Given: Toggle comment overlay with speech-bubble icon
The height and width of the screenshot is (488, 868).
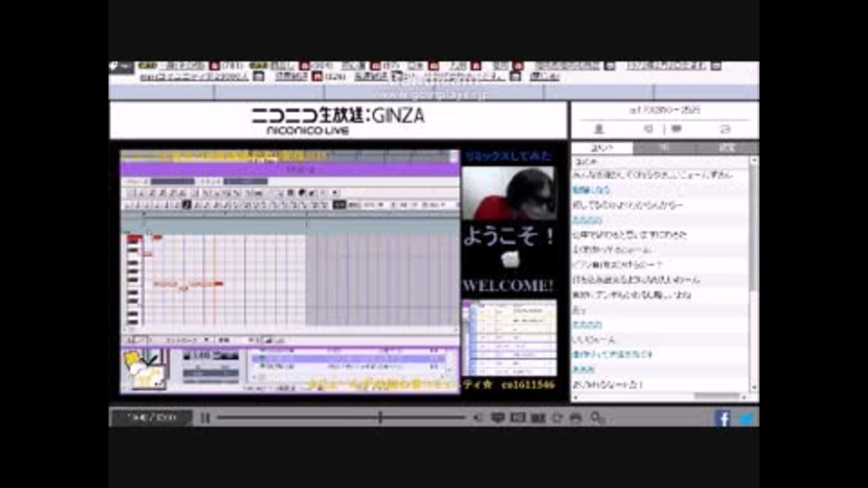Looking at the screenshot, I should [497, 418].
